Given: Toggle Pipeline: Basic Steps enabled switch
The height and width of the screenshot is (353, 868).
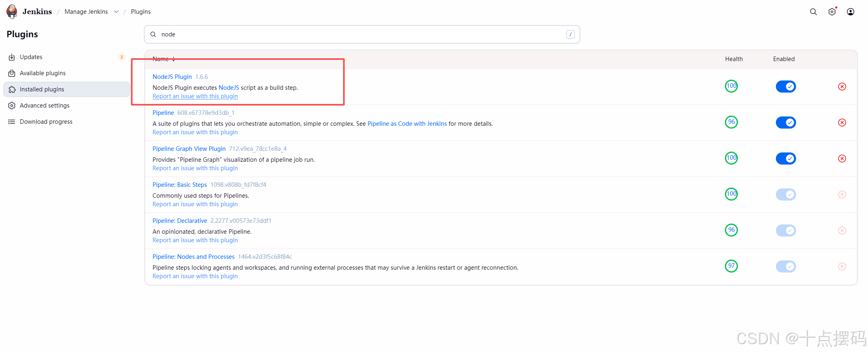Looking at the screenshot, I should (x=786, y=194).
